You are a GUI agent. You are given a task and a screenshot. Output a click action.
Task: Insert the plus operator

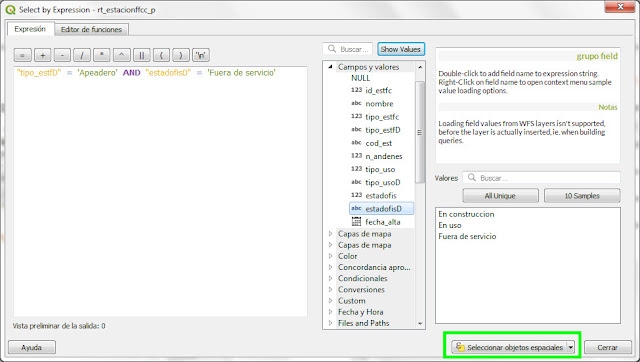[x=42, y=55]
